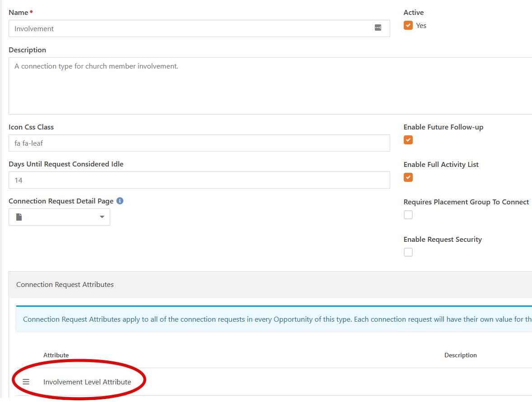Select the Involvement Level Attribute row
The image size is (532, 402).
[274, 382]
